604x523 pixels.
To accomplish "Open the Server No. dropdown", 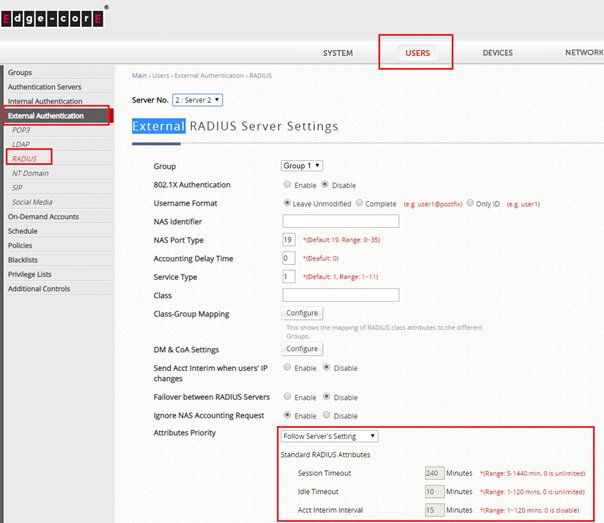I will (196, 100).
